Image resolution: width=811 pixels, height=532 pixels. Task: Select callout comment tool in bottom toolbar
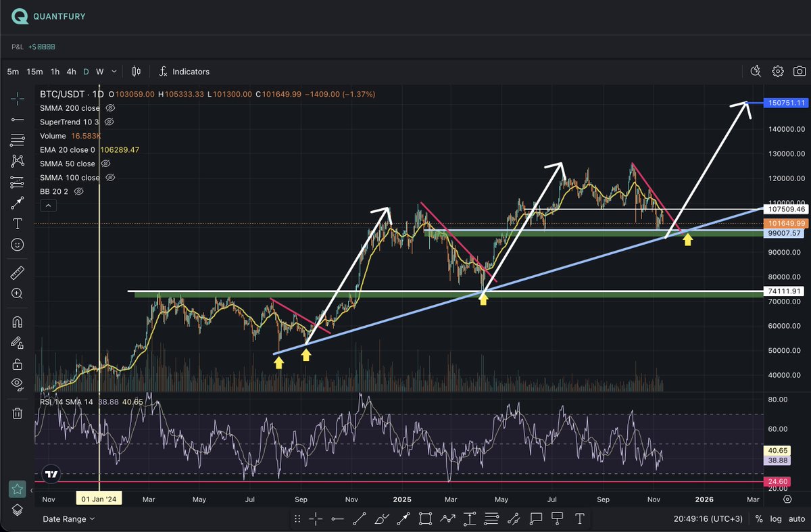tap(536, 518)
